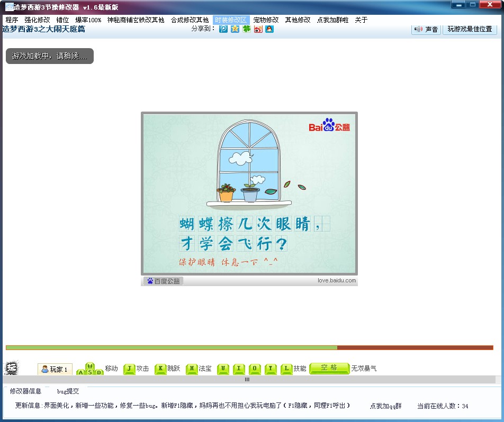Click the 百度公益 badge under the ad
This screenshot has width=504, height=422.
(x=163, y=281)
